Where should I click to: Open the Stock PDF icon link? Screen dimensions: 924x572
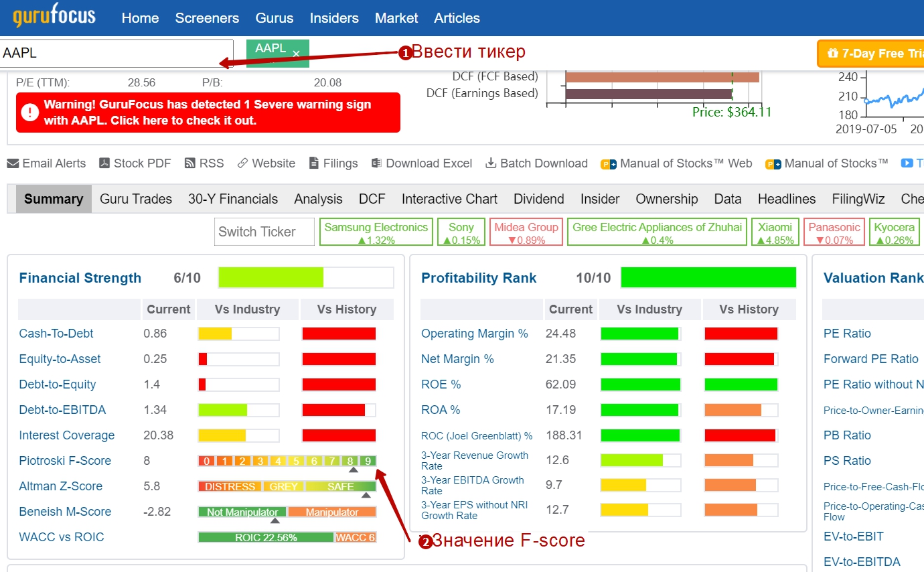pos(104,163)
